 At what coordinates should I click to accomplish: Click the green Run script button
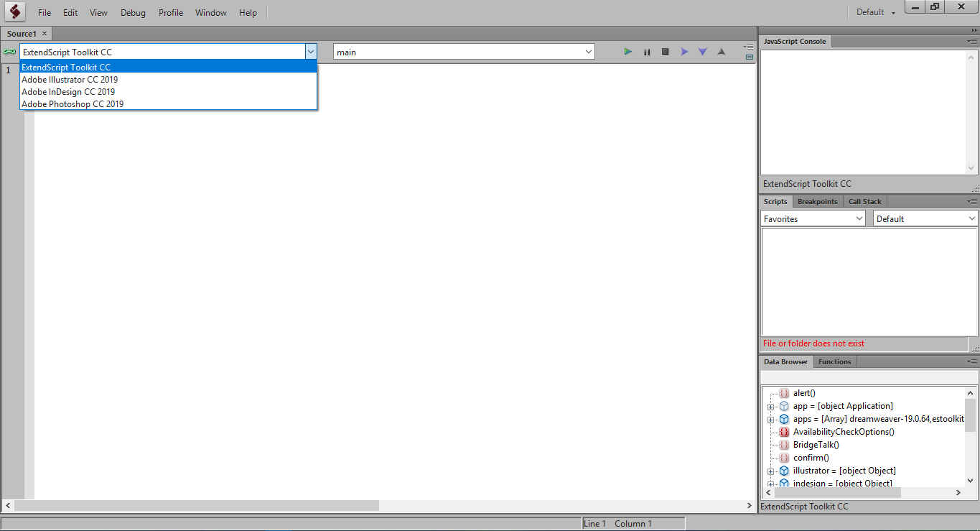[x=628, y=52]
